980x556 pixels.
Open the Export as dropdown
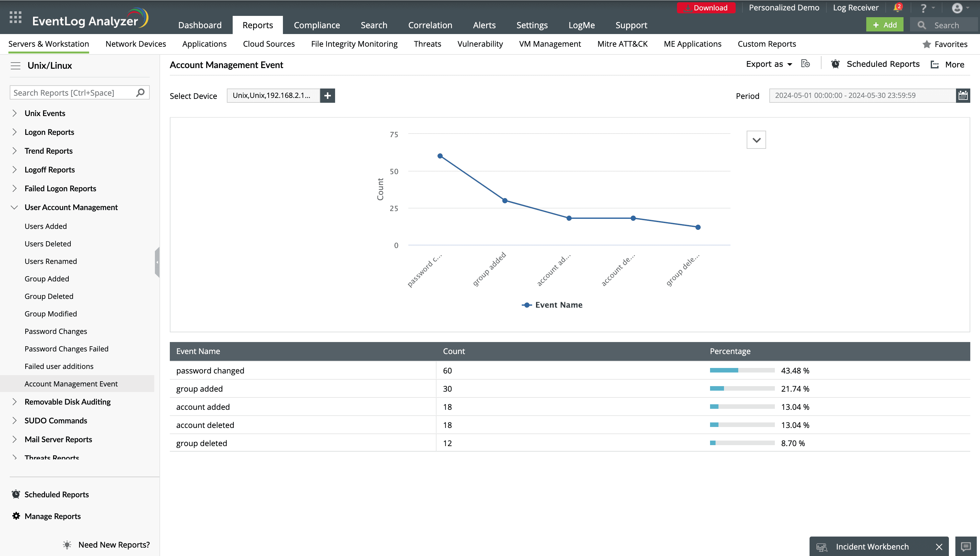[x=769, y=64]
